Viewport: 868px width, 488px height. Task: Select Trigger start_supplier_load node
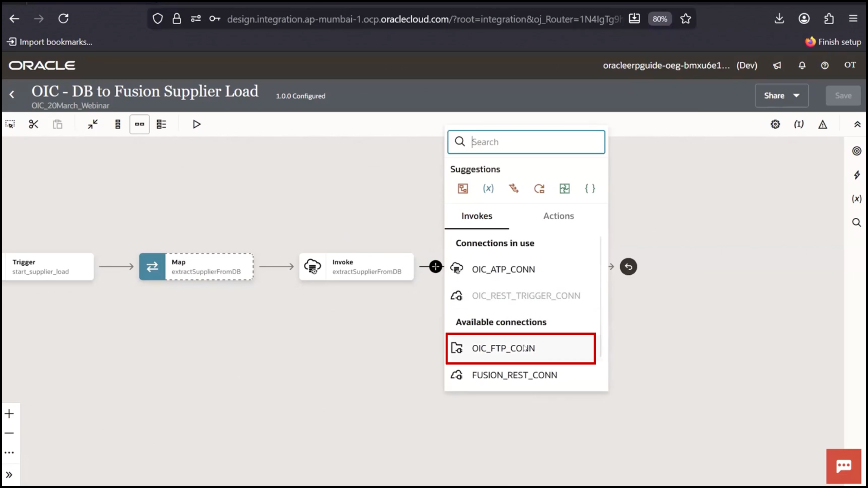tap(48, 267)
